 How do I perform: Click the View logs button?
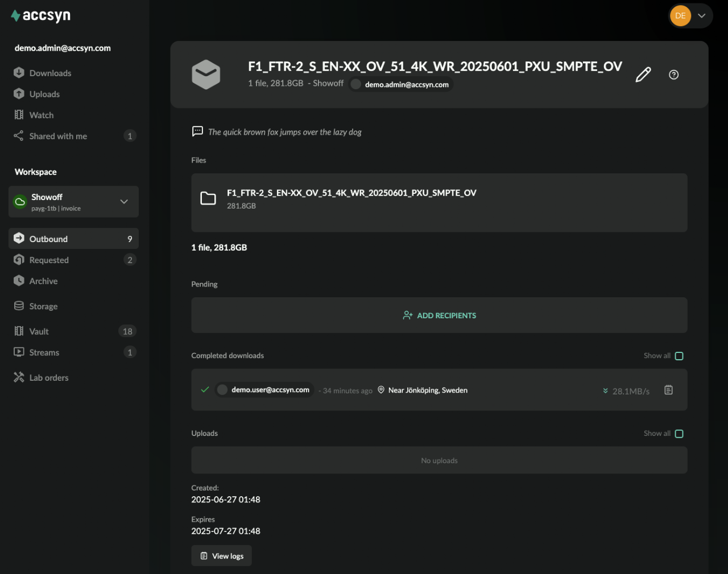[x=221, y=556]
